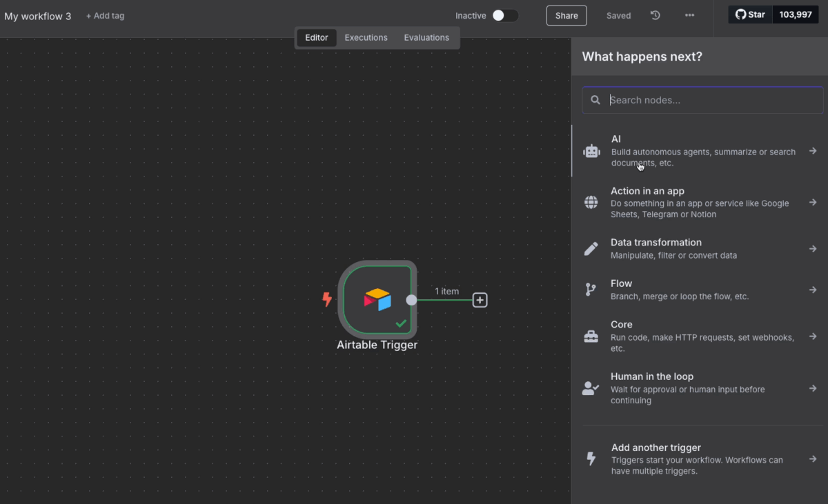Click the My workflow 3 title
The width and height of the screenshot is (828, 504).
click(x=38, y=16)
